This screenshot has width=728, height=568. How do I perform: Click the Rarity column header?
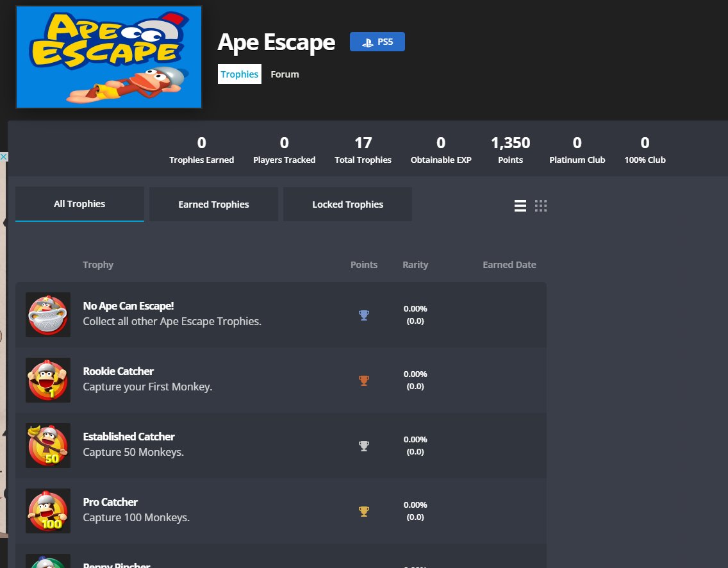pyautogui.click(x=415, y=265)
